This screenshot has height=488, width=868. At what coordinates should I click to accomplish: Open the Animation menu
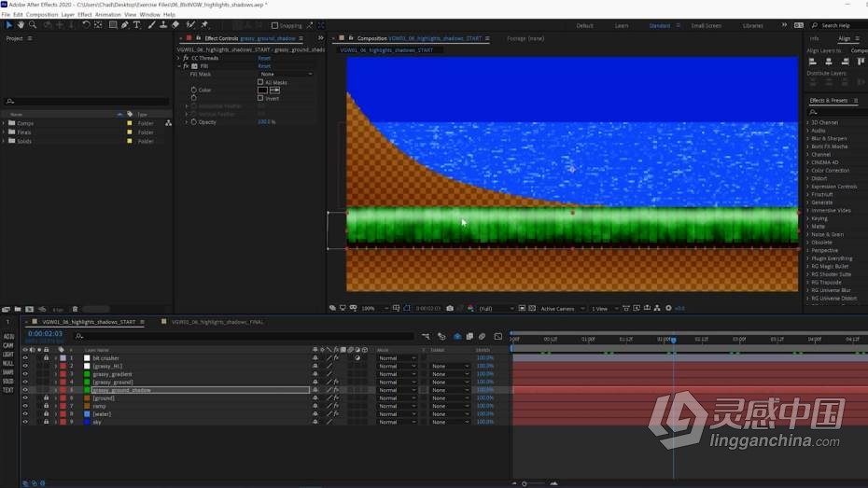108,14
